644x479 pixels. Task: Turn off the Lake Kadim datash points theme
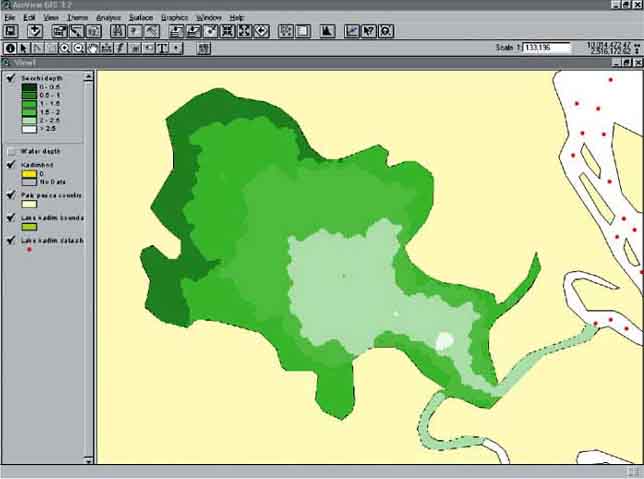(11, 240)
